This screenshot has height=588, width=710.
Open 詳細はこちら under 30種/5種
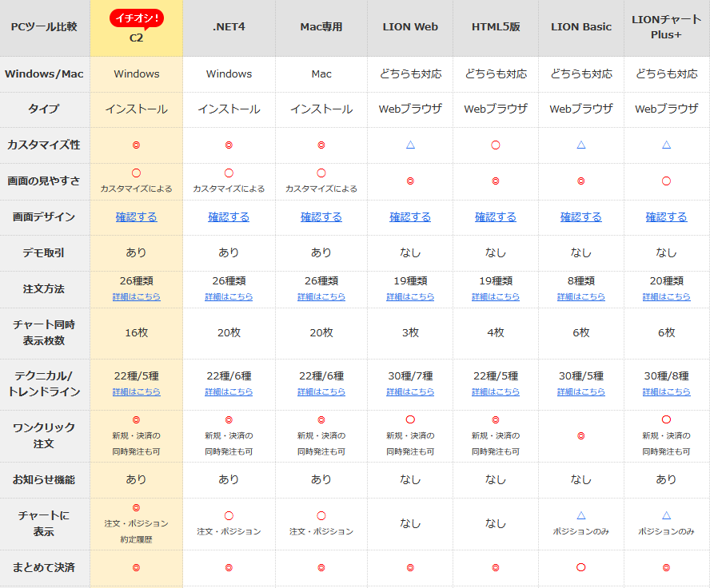581,391
